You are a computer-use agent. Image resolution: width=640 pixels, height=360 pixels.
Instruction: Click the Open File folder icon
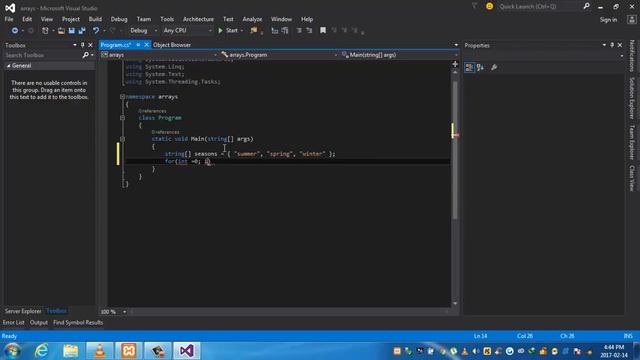tap(61, 31)
